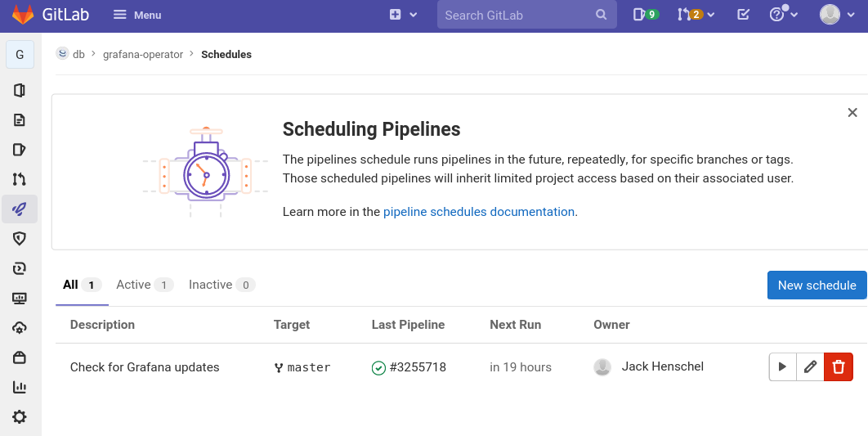868x436 pixels.
Task: Click the passed pipeline status icon
Action: pyautogui.click(x=378, y=368)
